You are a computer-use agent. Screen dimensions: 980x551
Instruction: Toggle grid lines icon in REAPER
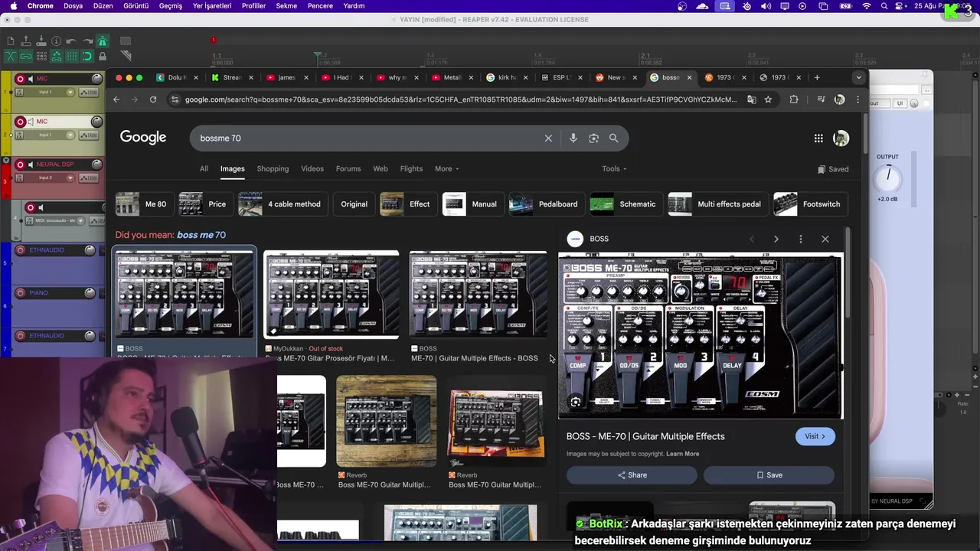click(71, 56)
